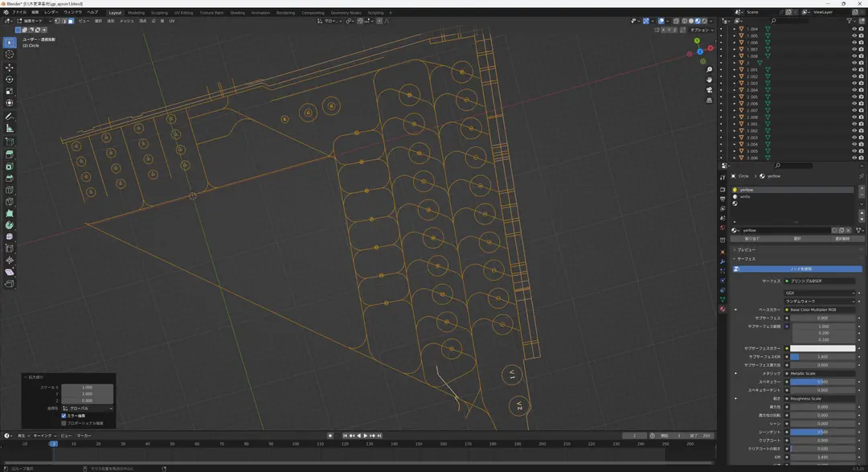Add a material slot with plus button
Viewport: 868px width, 472px height.
862,189
